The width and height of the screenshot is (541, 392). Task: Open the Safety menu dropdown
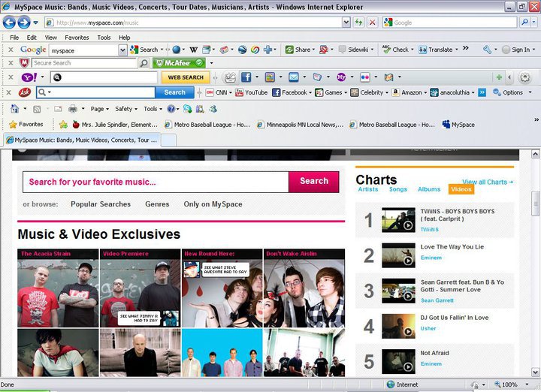(x=126, y=109)
